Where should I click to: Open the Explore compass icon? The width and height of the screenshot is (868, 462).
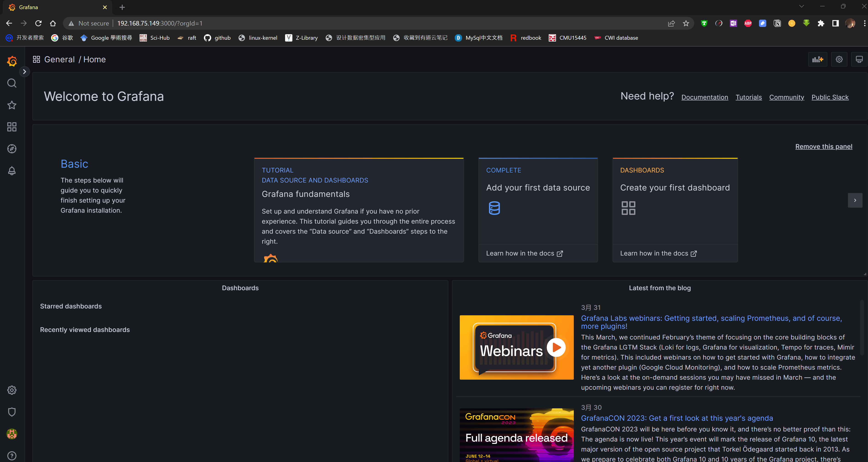tap(12, 149)
